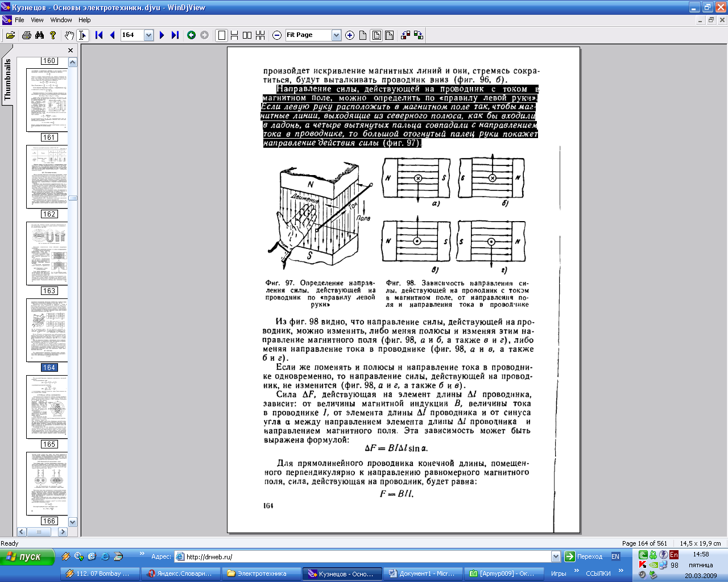The width and height of the screenshot is (728, 582).
Task: Switch to Артур009 taskbar window
Action: point(504,573)
